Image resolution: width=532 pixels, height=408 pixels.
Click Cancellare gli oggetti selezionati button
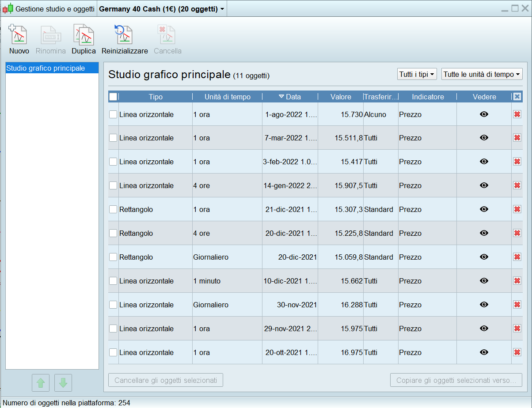pos(166,380)
